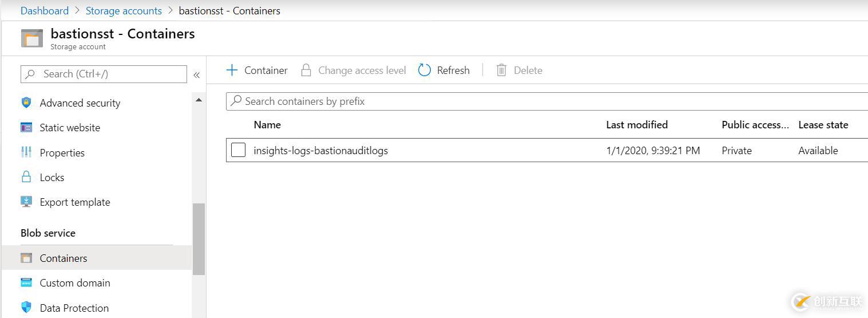Click the Refresh button label
Viewport: 868px width, 318px height.
point(453,70)
